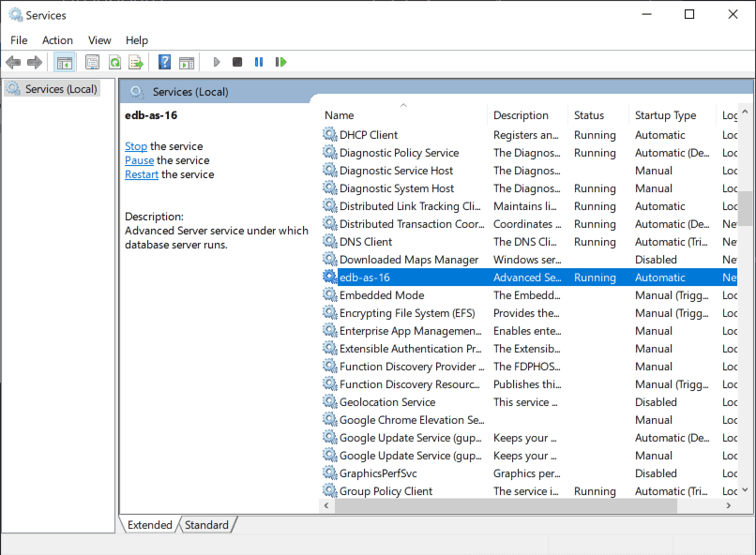Click the Back arrow in toolbar
756x555 pixels.
(x=13, y=62)
